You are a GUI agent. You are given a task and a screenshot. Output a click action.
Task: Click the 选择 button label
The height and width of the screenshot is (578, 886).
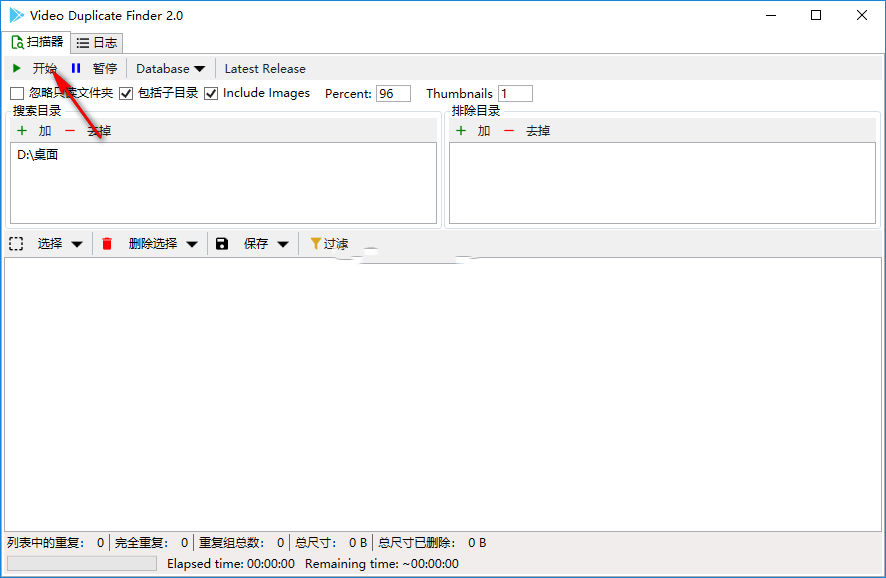point(50,244)
